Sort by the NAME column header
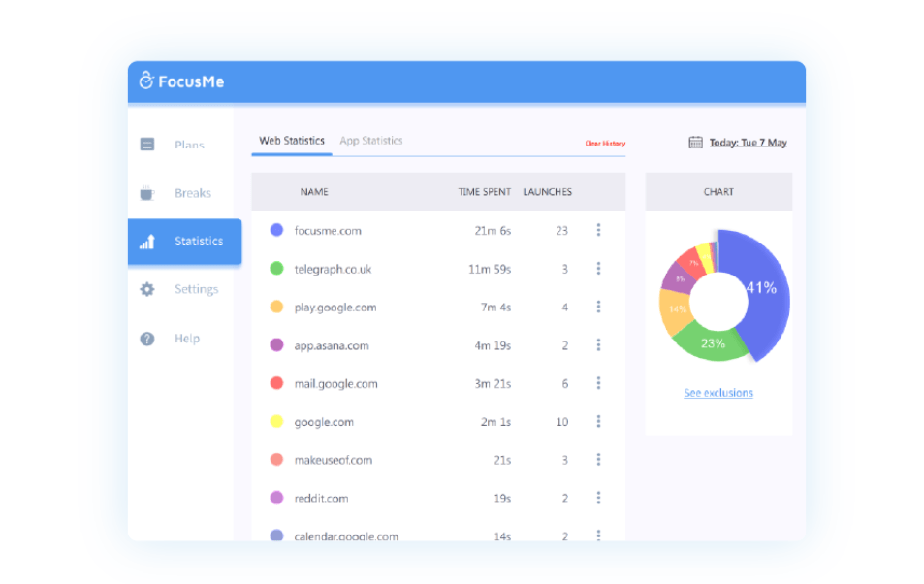 pyautogui.click(x=314, y=192)
